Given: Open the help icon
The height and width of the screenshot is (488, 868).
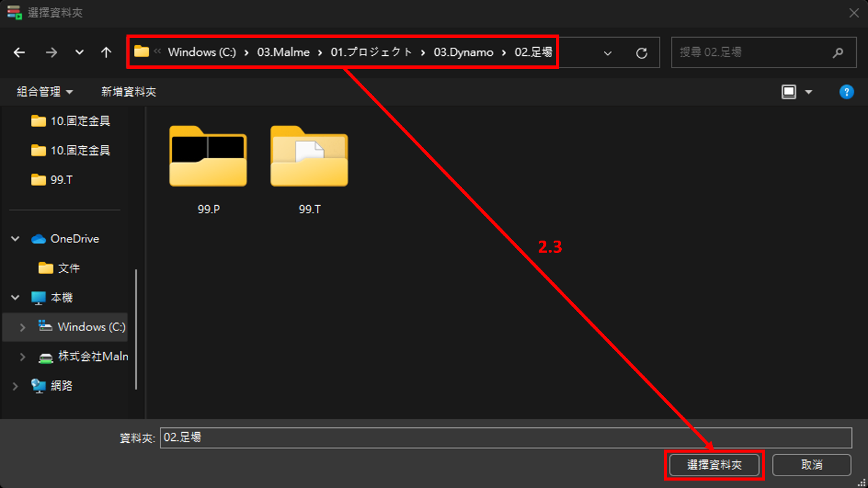Looking at the screenshot, I should (x=846, y=92).
